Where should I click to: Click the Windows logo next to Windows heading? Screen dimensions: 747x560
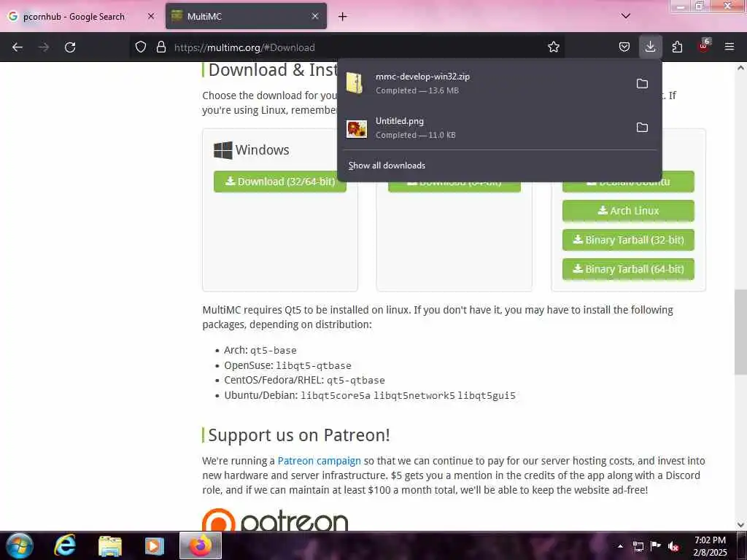(223, 150)
